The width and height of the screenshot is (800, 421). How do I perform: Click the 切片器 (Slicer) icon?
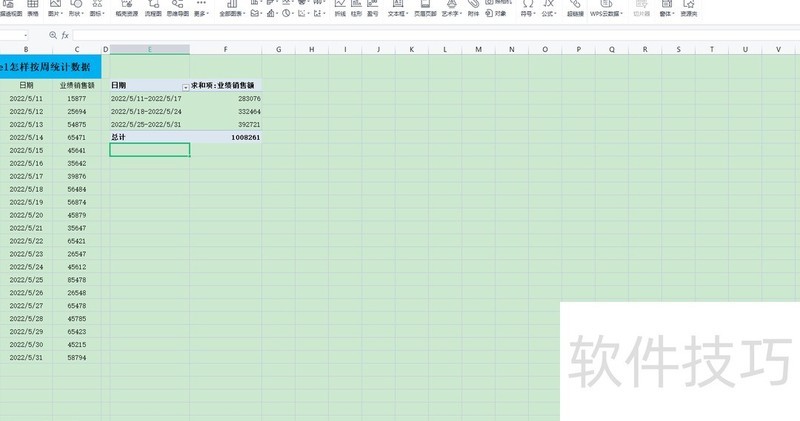click(641, 8)
